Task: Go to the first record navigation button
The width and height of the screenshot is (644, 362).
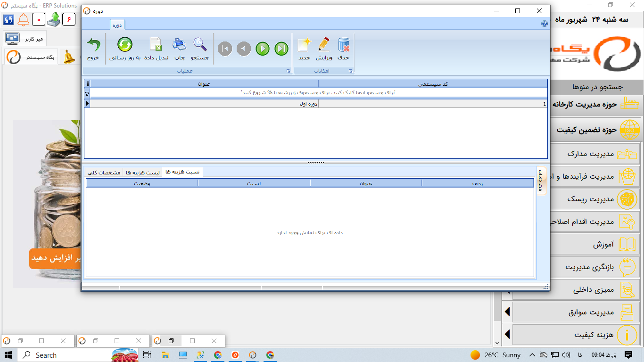Action: 225,49
